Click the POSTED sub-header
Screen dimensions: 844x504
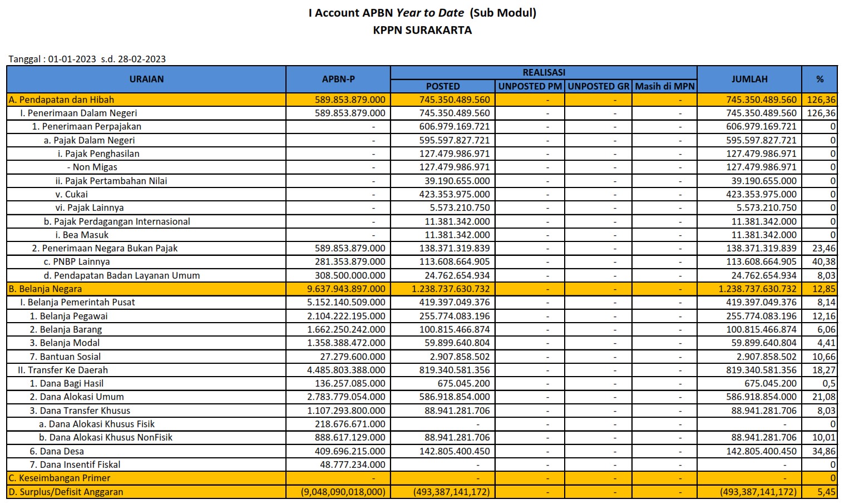click(x=443, y=86)
